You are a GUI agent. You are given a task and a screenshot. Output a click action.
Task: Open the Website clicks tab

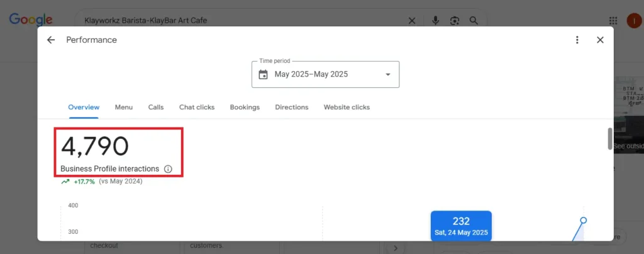347,107
